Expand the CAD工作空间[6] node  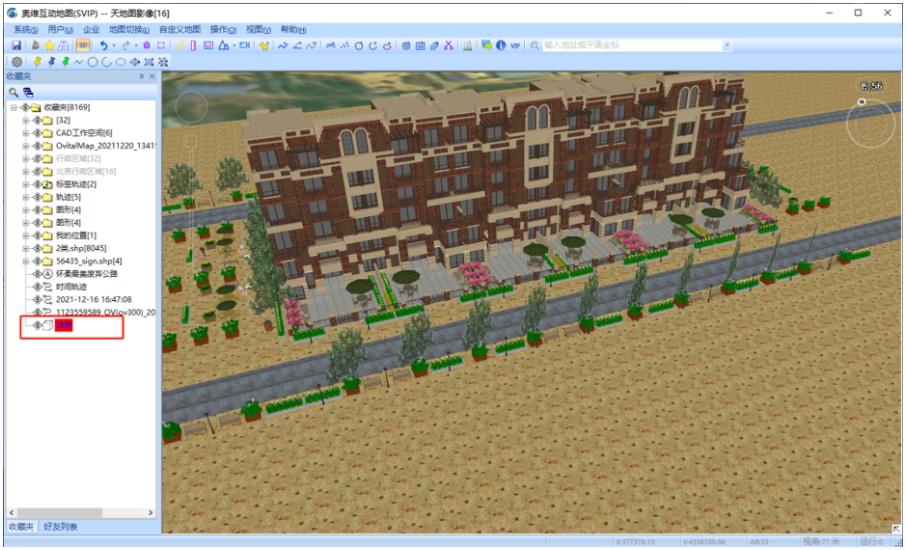click(25, 132)
